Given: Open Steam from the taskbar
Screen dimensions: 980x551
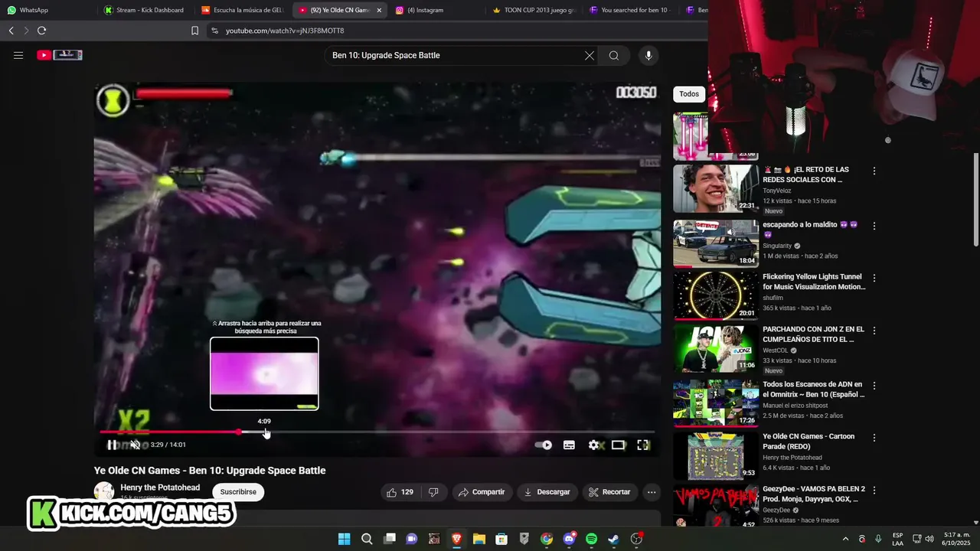Looking at the screenshot, I should click(x=613, y=539).
